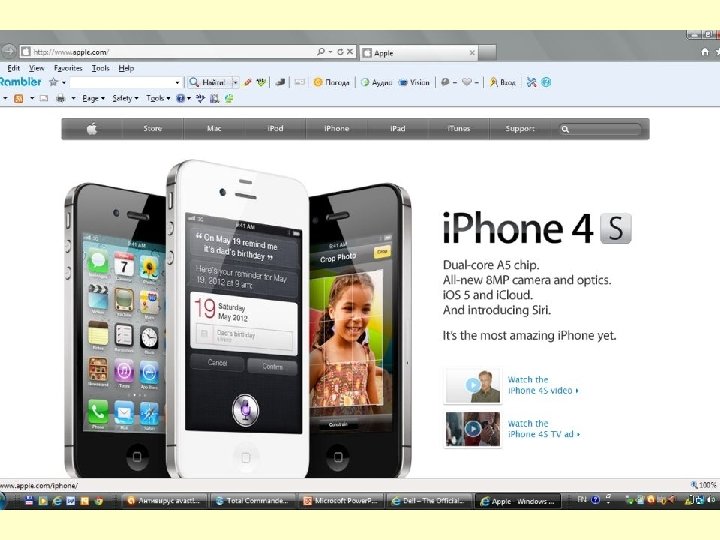Viewport: 720px width, 540px height.
Task: Expand the Rambler search field dropdown arrow
Action: pos(177,83)
